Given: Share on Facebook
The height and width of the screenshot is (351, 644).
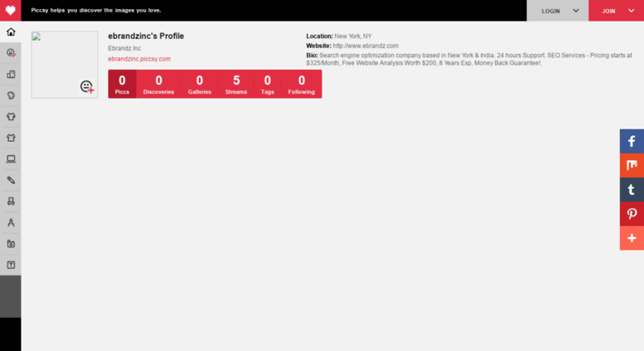Looking at the screenshot, I should [x=632, y=141].
